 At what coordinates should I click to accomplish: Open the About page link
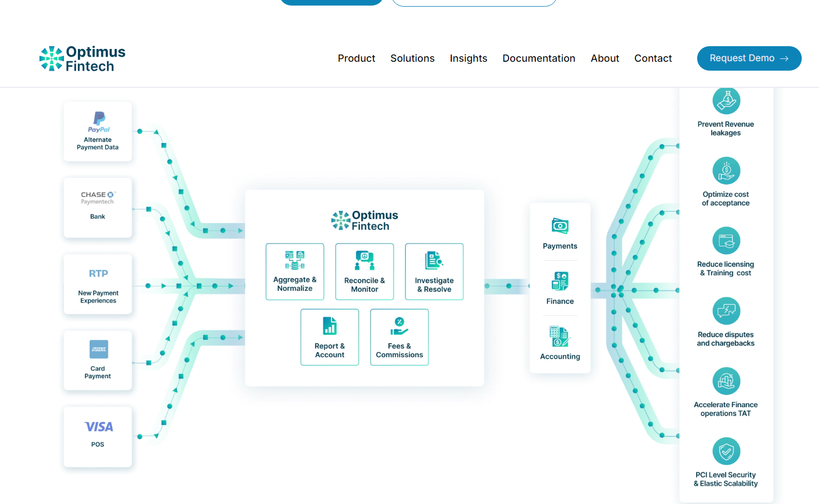605,58
